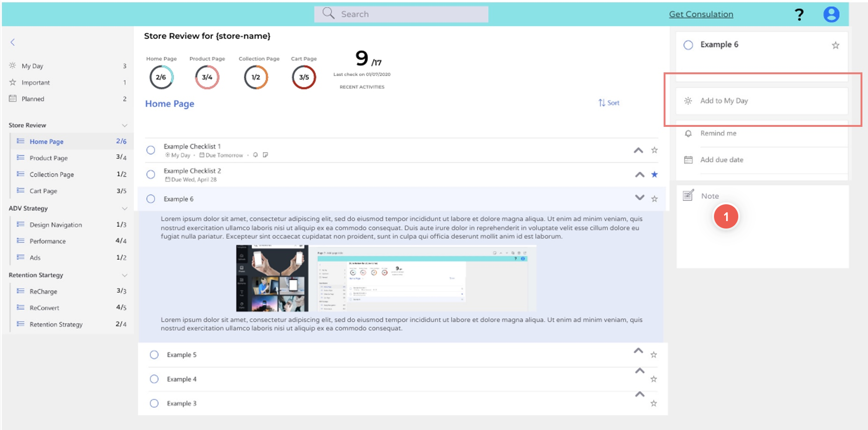
Task: Click the Remind me bell icon
Action: [688, 133]
